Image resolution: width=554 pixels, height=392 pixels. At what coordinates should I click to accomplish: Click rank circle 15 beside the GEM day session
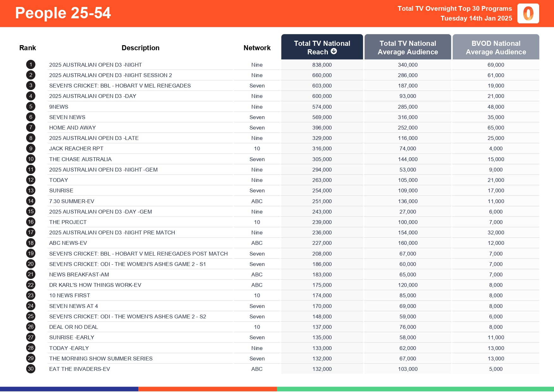point(30,211)
